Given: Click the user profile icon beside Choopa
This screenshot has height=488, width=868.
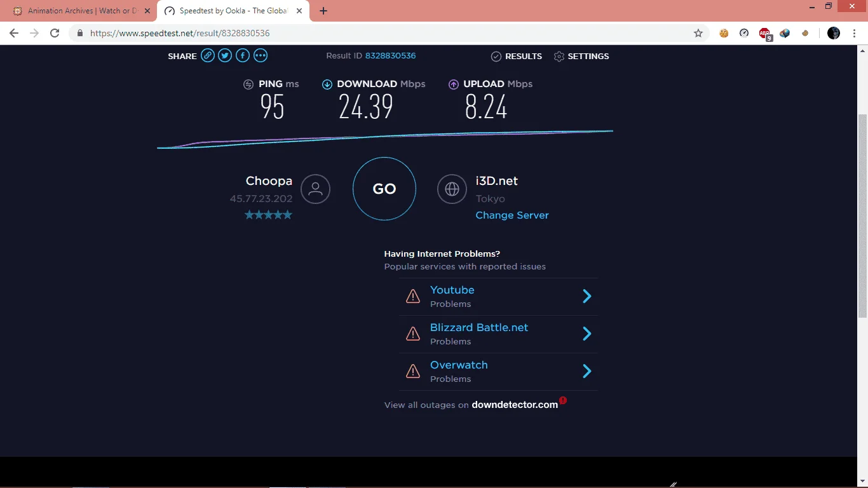Looking at the screenshot, I should point(315,189).
